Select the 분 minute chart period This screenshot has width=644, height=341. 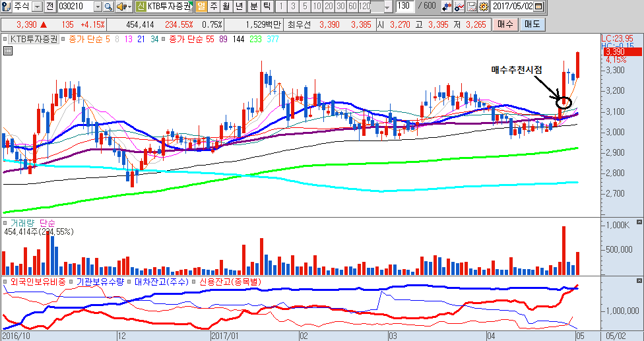click(254, 7)
